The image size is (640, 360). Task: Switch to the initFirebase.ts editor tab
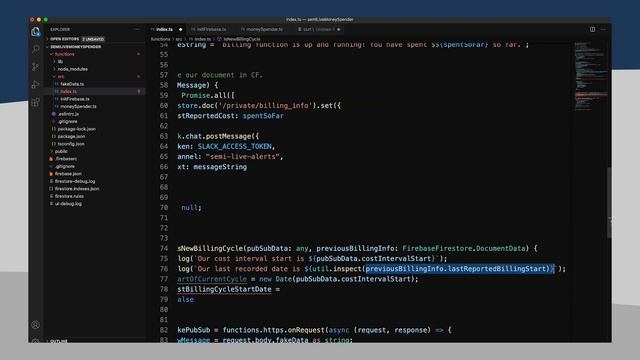211,29
